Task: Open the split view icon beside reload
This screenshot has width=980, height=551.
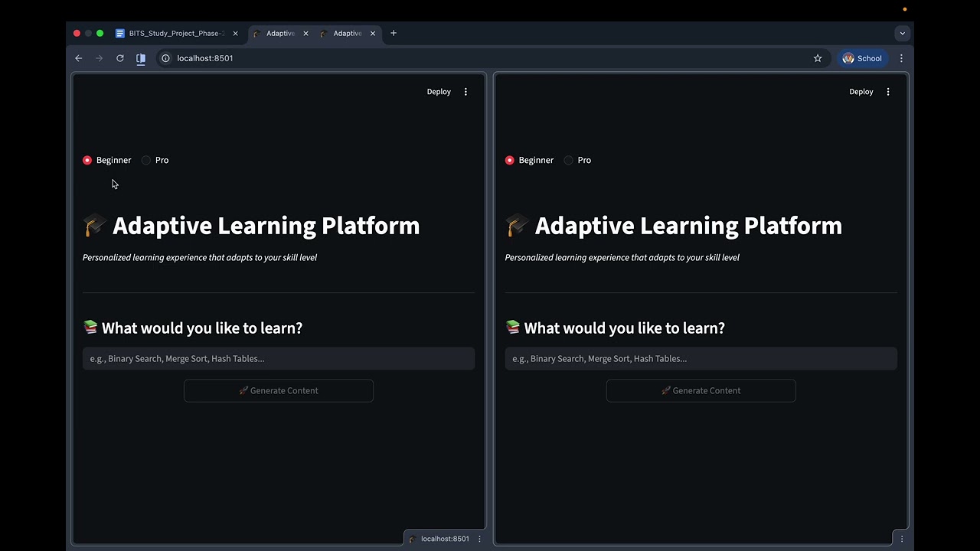Action: point(141,58)
